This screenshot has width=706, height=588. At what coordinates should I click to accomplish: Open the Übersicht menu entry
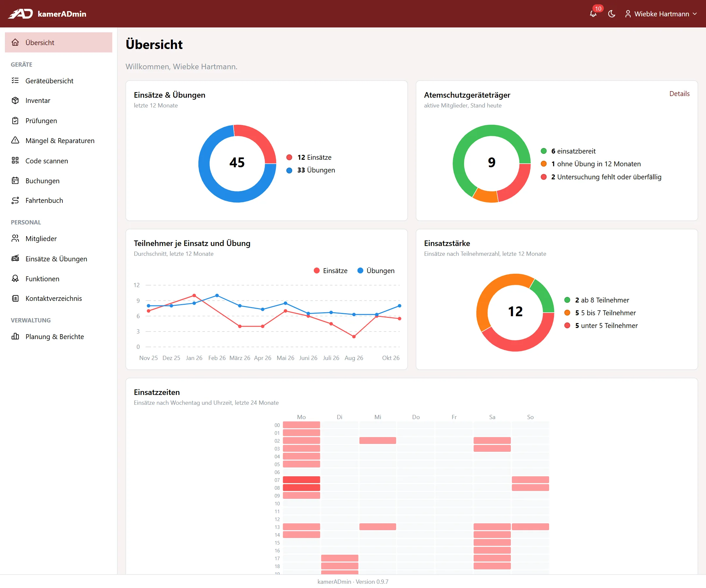click(59, 42)
